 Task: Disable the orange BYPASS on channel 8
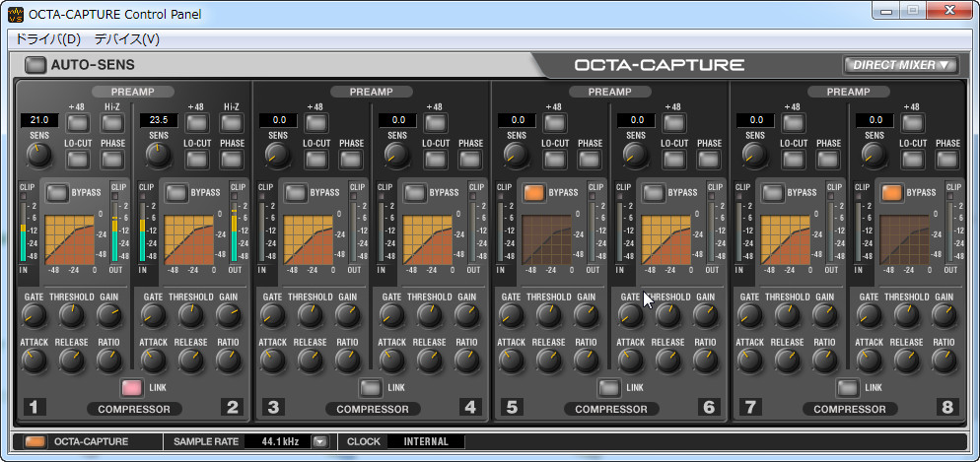[x=892, y=192]
